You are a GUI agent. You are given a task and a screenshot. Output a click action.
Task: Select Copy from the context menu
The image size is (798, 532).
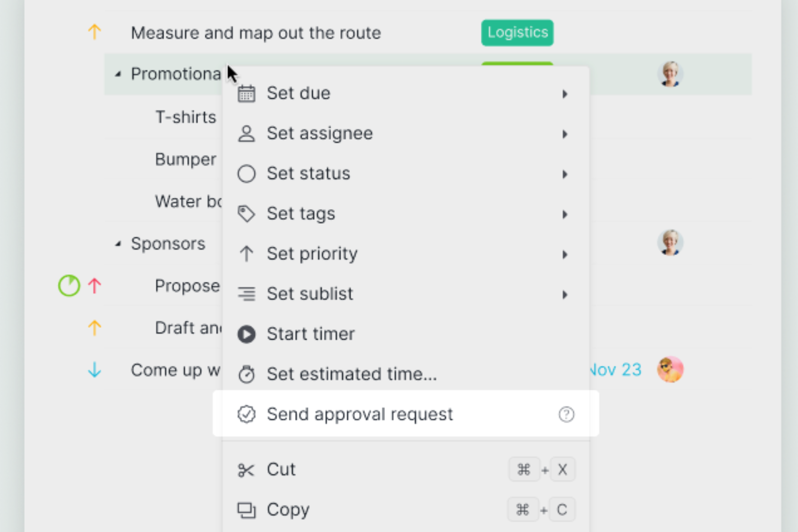(405, 509)
